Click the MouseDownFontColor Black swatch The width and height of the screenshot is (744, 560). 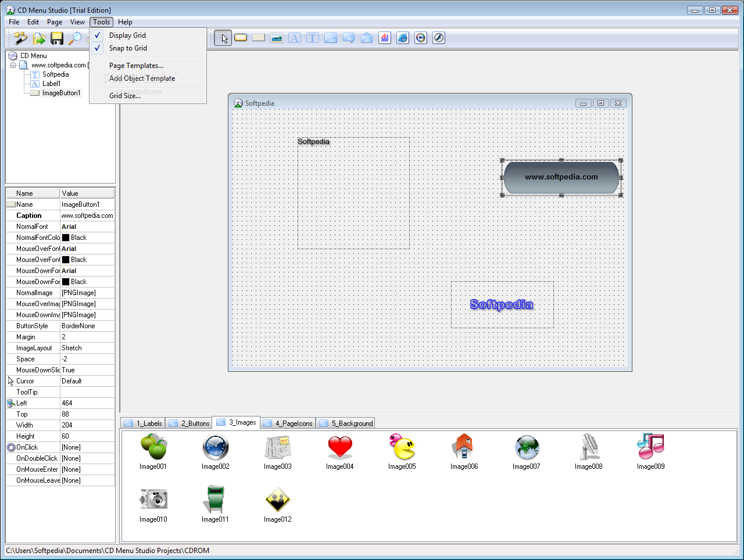click(x=66, y=282)
